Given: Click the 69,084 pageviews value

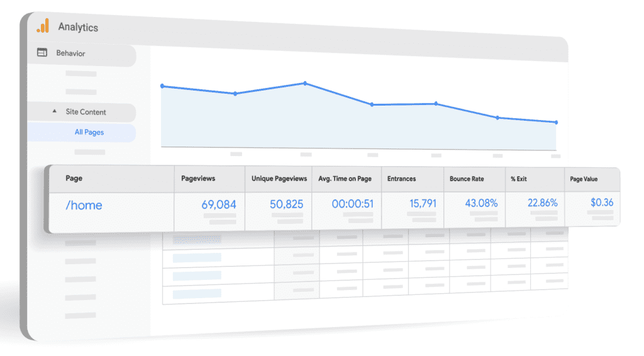Looking at the screenshot, I should pos(219,204).
